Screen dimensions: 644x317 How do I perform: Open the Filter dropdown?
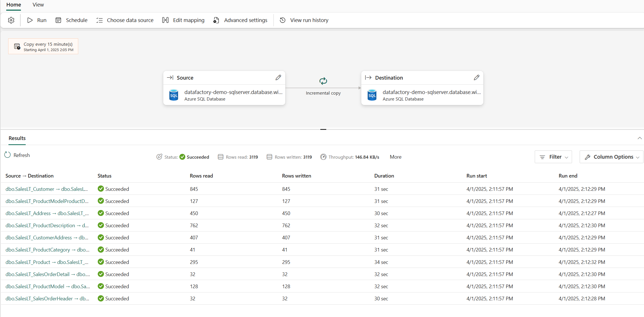[x=553, y=157]
